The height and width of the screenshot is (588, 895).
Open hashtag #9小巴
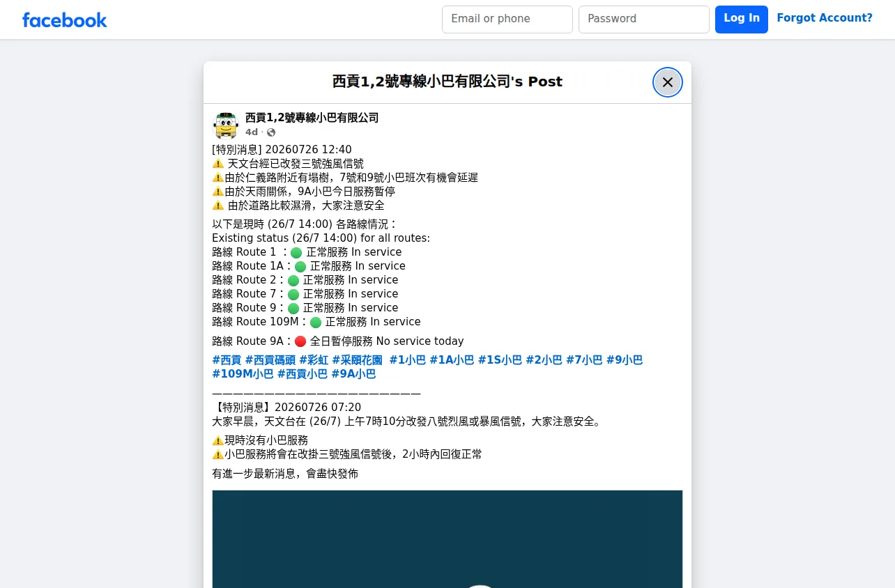pyautogui.click(x=625, y=360)
